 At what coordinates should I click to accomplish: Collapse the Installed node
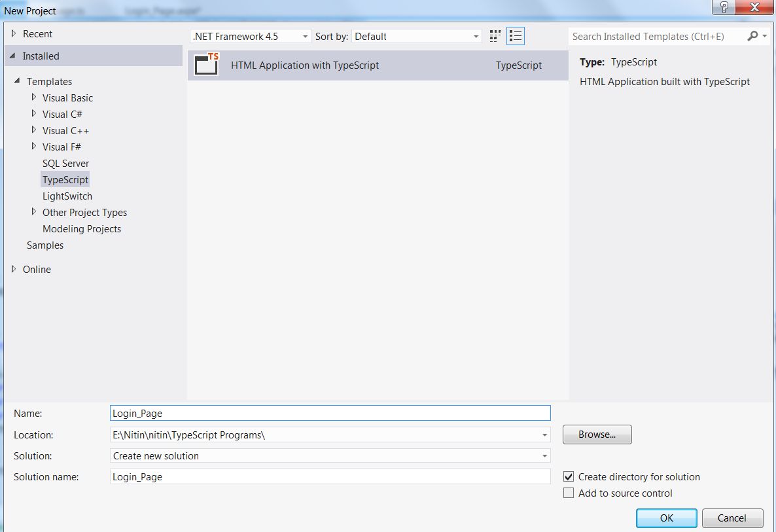(13, 56)
